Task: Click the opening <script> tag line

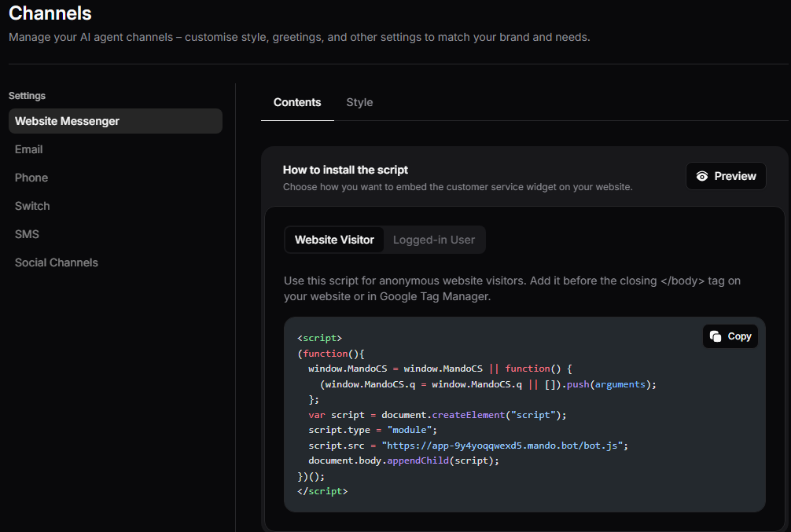Action: (x=320, y=339)
